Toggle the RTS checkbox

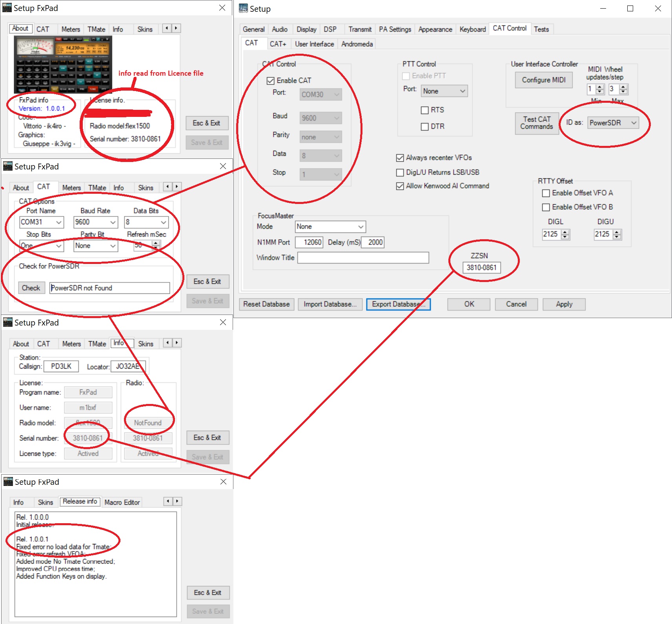pyautogui.click(x=424, y=110)
